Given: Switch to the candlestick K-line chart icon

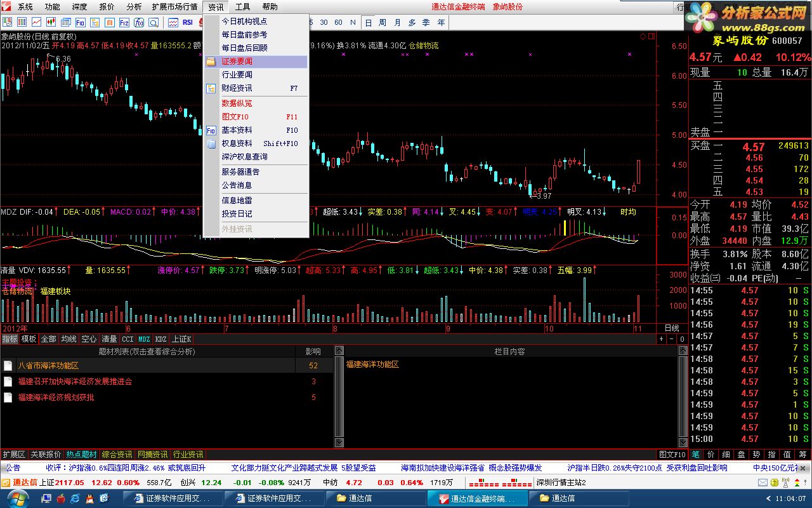Looking at the screenshot, I should click(x=51, y=22).
